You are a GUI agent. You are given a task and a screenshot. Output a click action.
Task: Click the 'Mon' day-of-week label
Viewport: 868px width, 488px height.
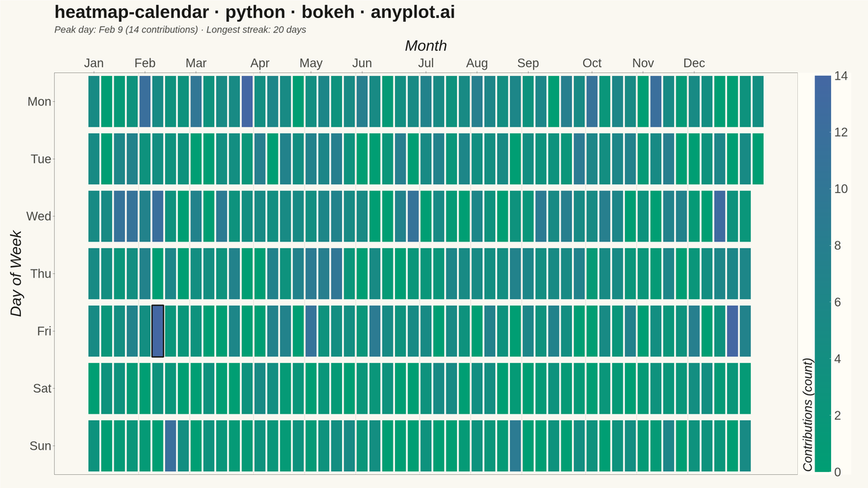point(40,102)
